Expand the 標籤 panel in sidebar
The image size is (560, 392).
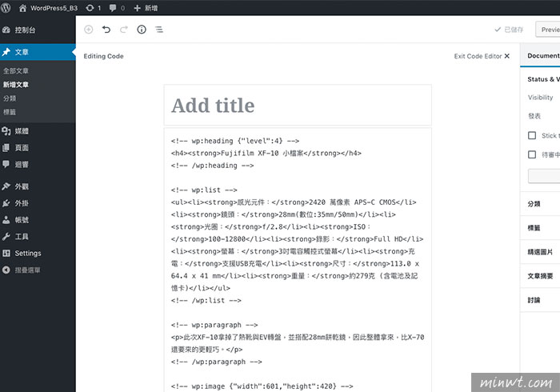pos(540,228)
